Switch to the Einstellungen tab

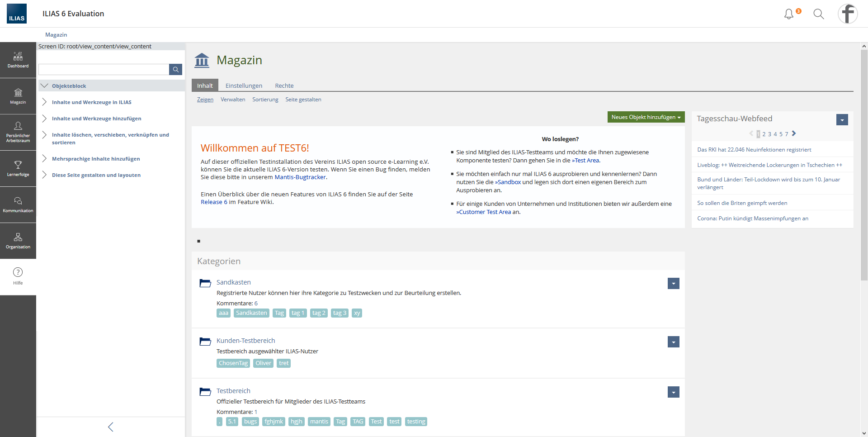(244, 85)
